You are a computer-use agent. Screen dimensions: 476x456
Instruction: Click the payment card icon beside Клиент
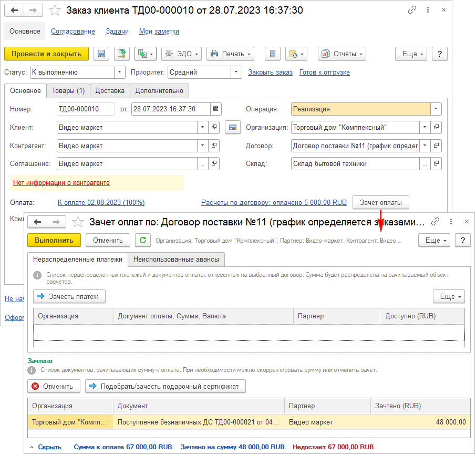232,127
